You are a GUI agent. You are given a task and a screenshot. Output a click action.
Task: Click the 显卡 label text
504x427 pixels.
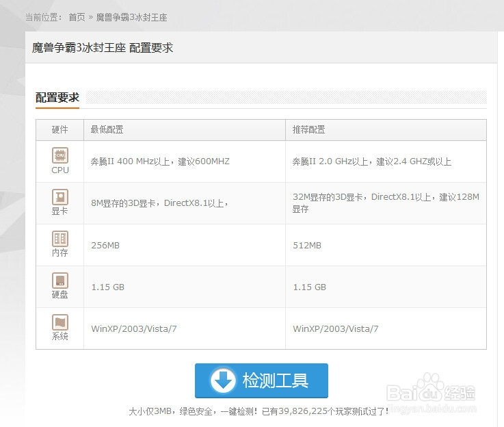point(59,211)
